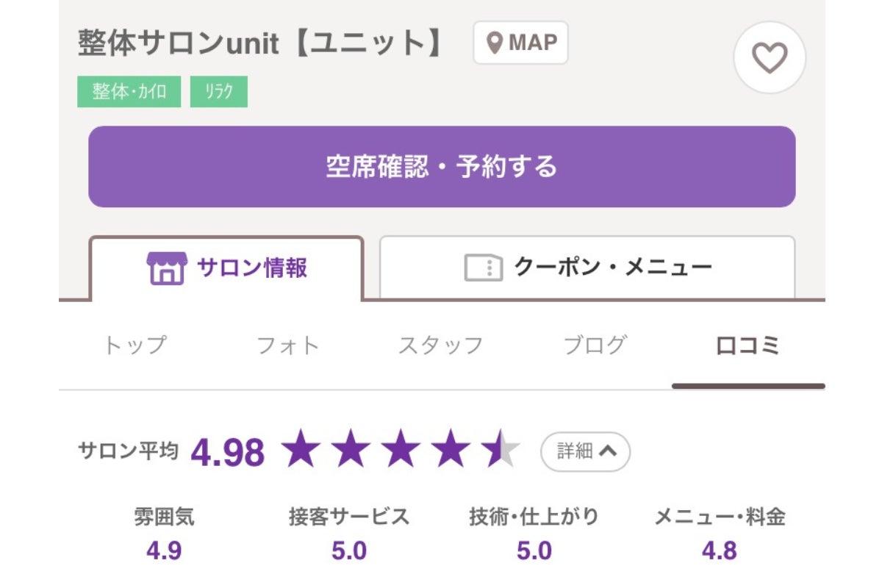Select the 口コミ sub-tab
Image resolution: width=882 pixels, height=588 pixels.
(748, 345)
